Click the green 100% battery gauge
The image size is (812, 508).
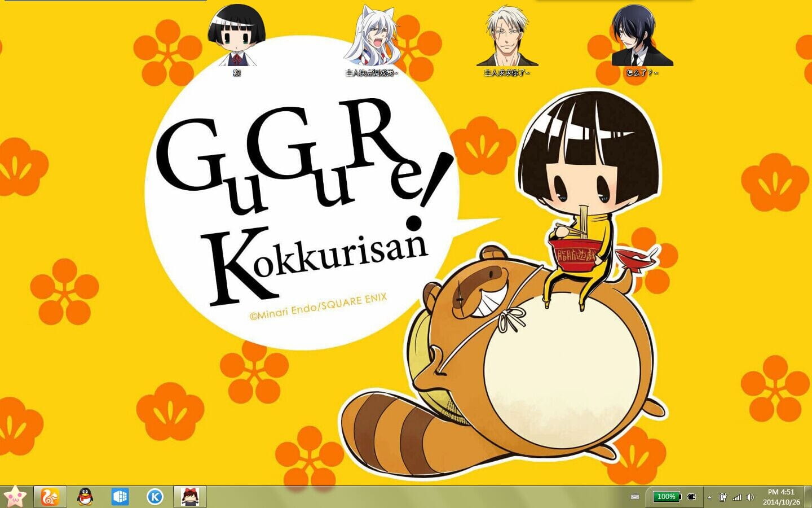coord(667,497)
